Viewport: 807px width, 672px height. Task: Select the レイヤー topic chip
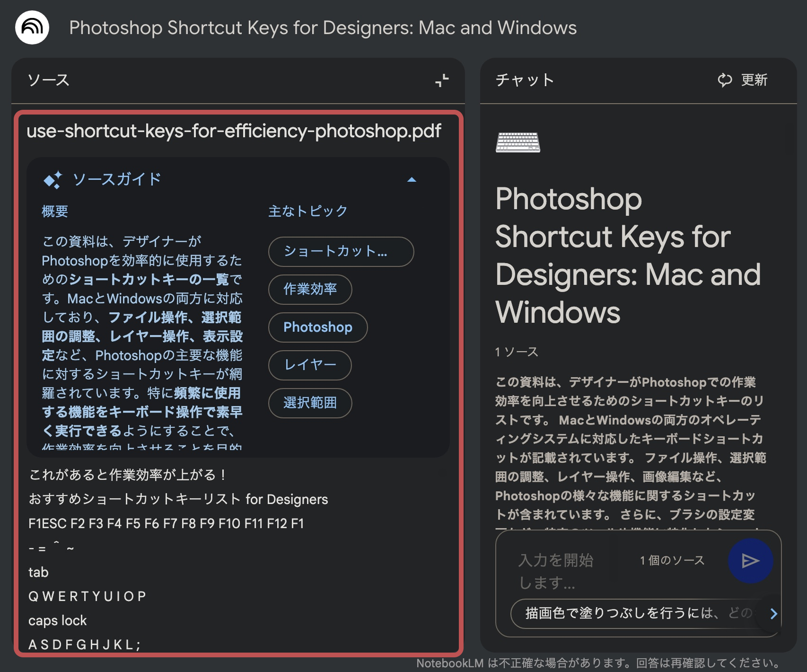click(310, 365)
